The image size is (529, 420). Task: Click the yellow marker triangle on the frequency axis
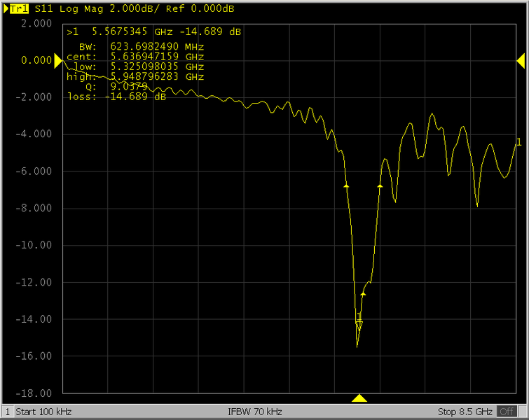(359, 398)
